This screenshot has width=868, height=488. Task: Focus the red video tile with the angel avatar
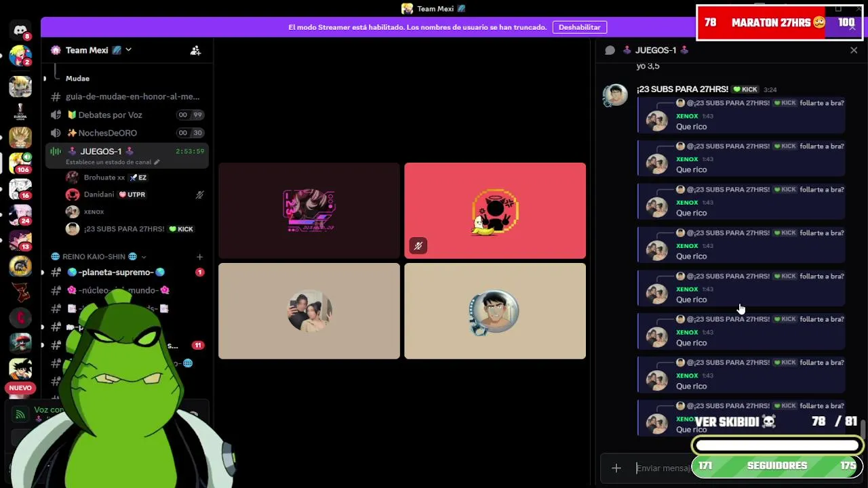495,211
